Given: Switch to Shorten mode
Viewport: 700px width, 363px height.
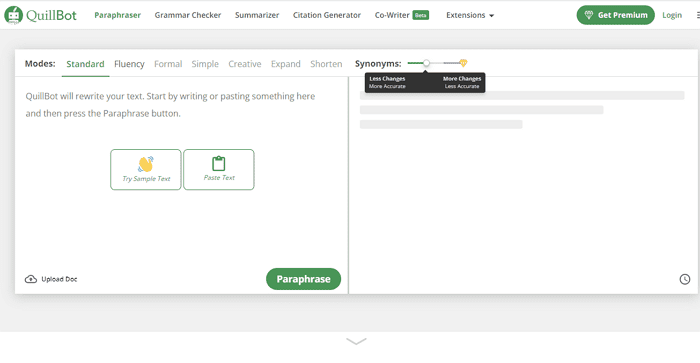Looking at the screenshot, I should (326, 64).
